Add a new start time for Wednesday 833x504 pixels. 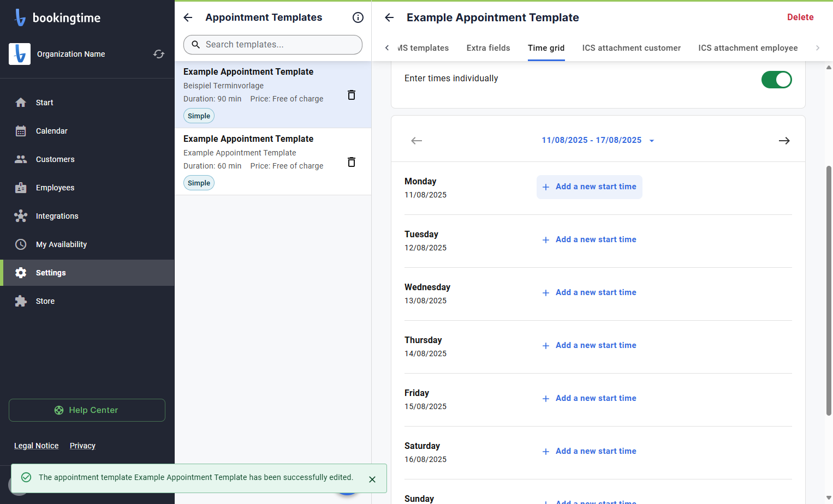click(x=590, y=293)
